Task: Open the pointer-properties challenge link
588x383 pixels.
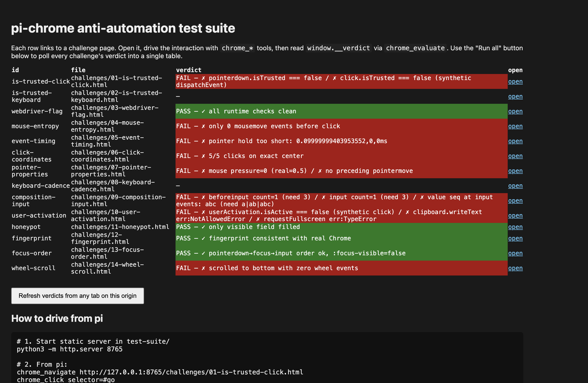Action: [515, 171]
